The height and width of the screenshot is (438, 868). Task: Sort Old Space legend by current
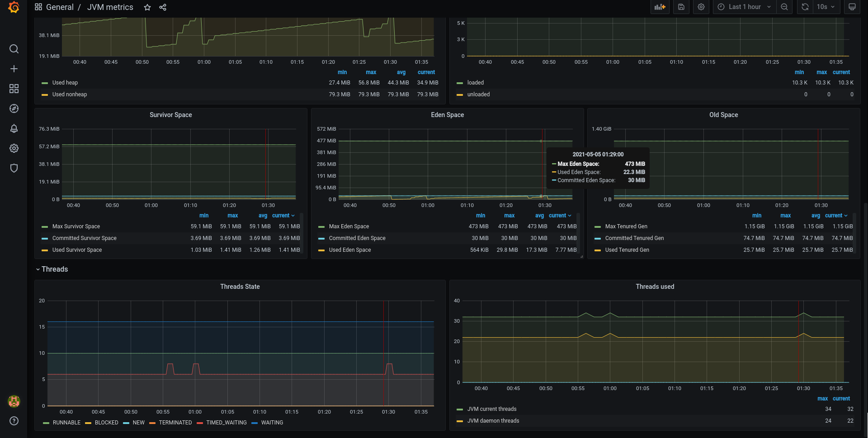pos(836,216)
